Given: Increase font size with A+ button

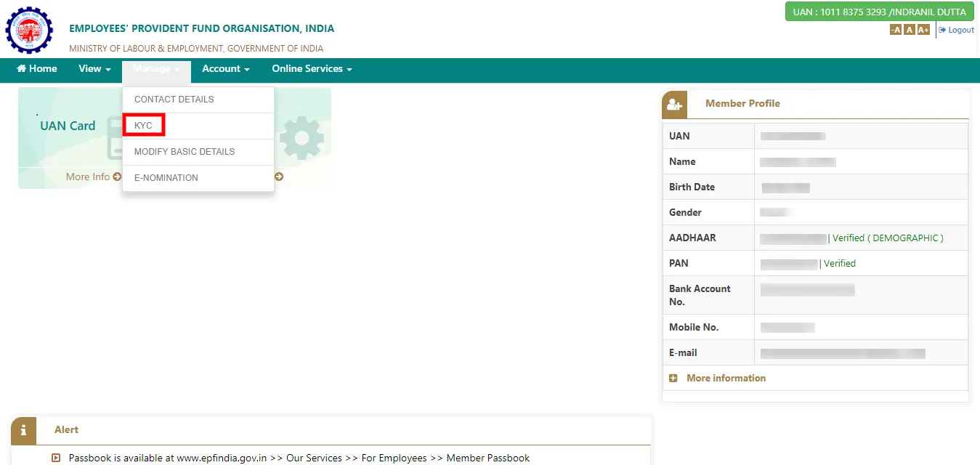Looking at the screenshot, I should pos(923,30).
